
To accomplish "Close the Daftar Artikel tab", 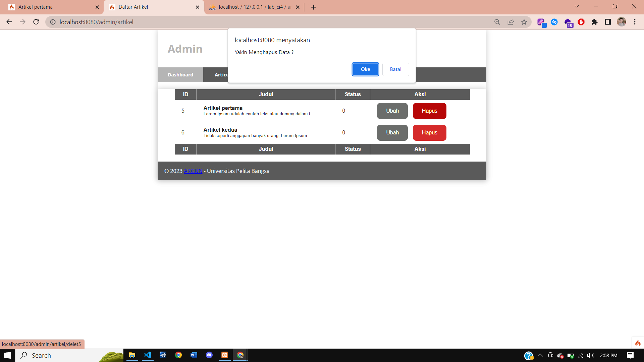I will [x=197, y=7].
